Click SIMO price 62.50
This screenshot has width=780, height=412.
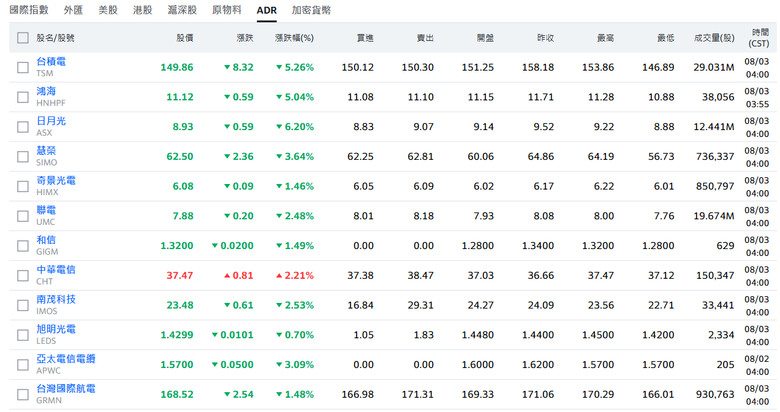(x=180, y=156)
